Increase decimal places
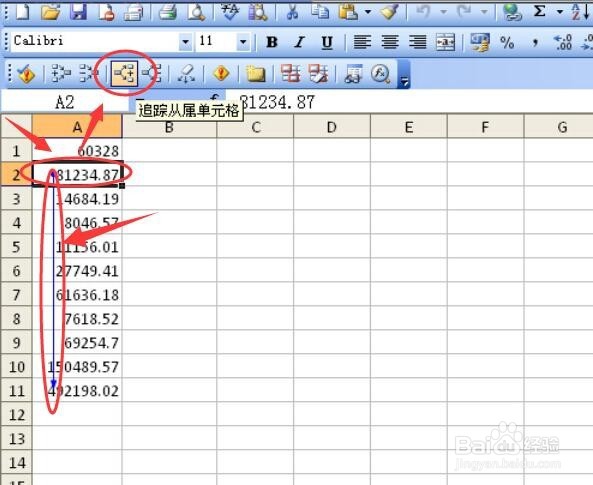 coord(563,42)
